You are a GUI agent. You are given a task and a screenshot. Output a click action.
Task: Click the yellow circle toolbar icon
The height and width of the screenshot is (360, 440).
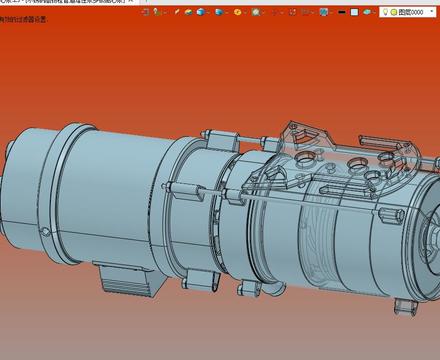pyautogui.click(x=237, y=12)
